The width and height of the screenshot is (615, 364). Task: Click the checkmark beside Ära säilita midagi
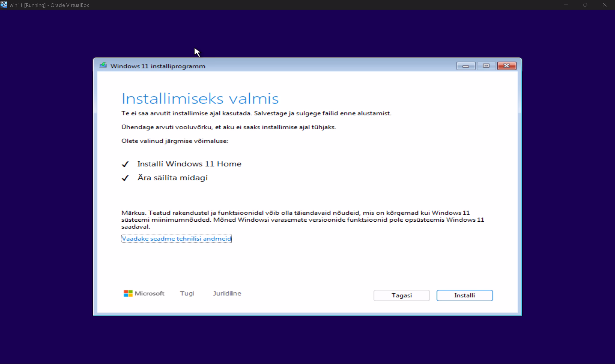(125, 178)
